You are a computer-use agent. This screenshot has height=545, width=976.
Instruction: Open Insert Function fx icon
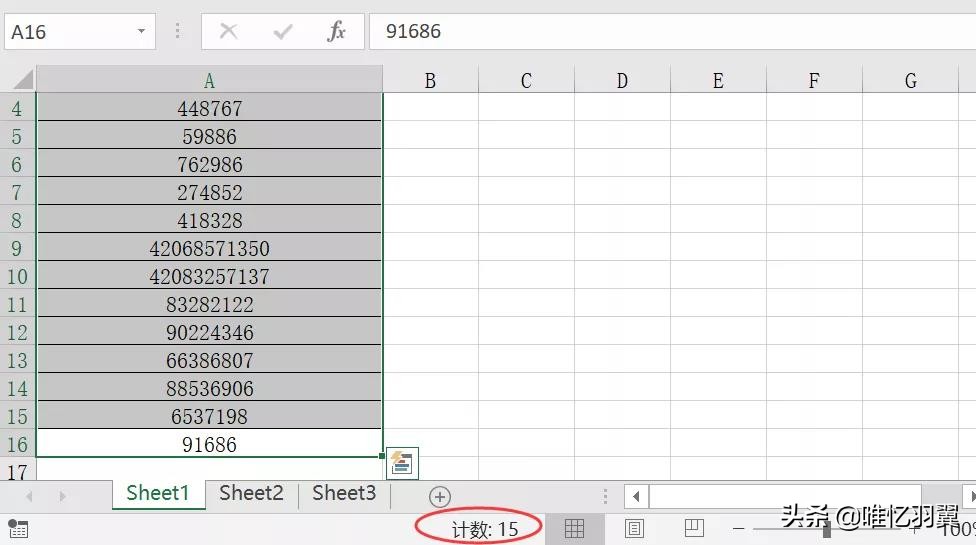pos(336,31)
